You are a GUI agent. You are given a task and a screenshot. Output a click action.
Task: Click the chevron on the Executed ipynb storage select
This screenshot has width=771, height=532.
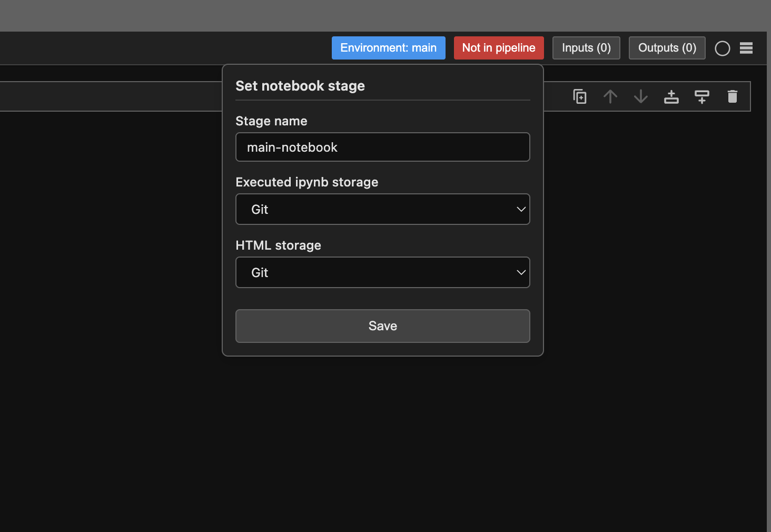521,209
